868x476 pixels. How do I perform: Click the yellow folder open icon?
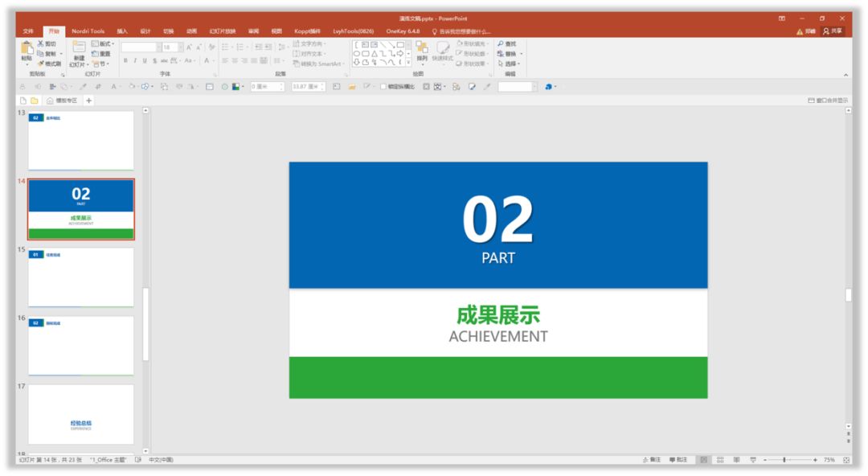(x=35, y=101)
